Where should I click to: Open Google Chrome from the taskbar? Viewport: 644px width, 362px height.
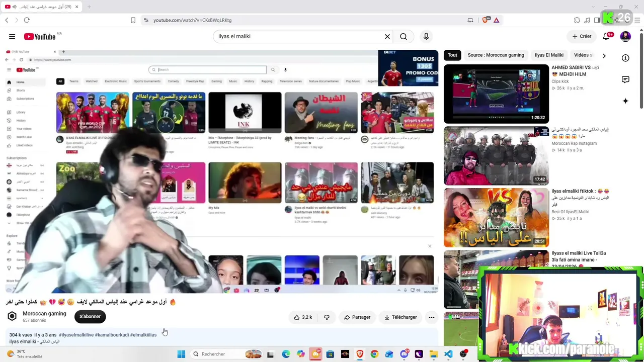coord(374,354)
